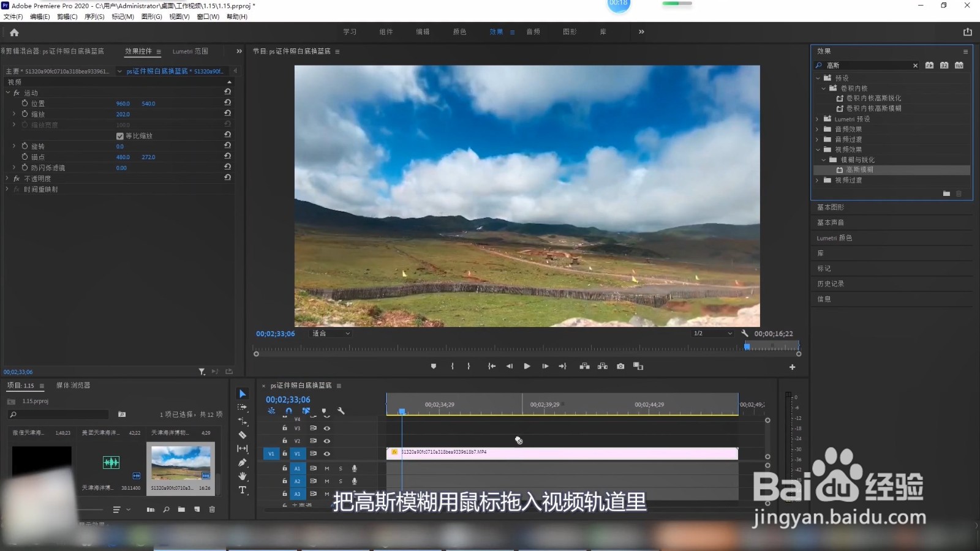Click the 缩放 value slider in effect controls
Screen dimensions: 980x551
click(123, 114)
